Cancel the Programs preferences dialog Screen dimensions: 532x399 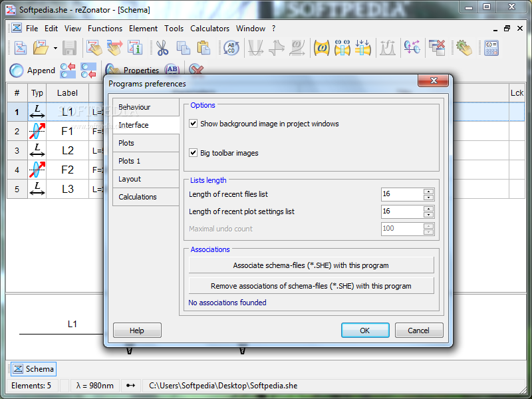click(419, 330)
